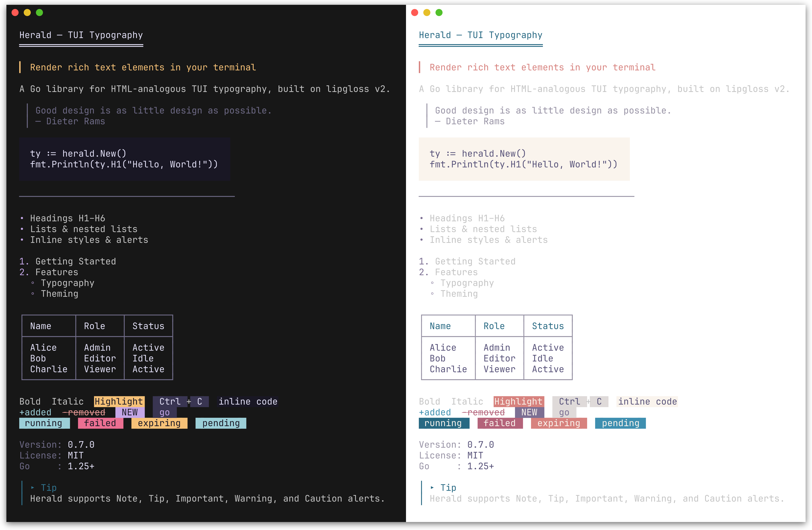The image size is (812, 530).
Task: Click the failed status badge
Action: [x=100, y=423]
